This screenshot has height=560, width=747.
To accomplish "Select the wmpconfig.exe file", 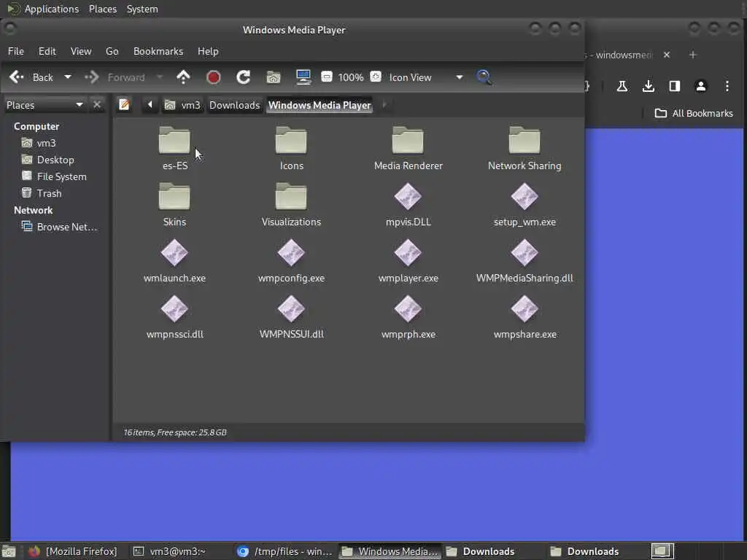I will pyautogui.click(x=291, y=260).
